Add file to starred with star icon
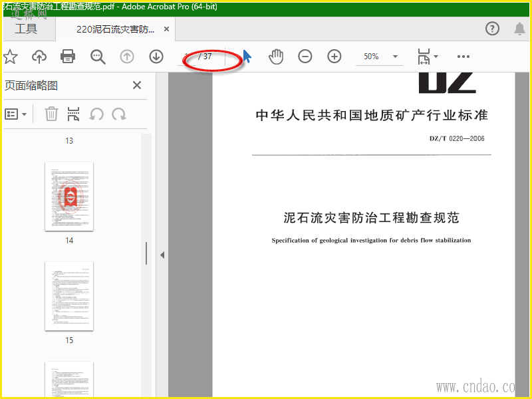 point(10,57)
